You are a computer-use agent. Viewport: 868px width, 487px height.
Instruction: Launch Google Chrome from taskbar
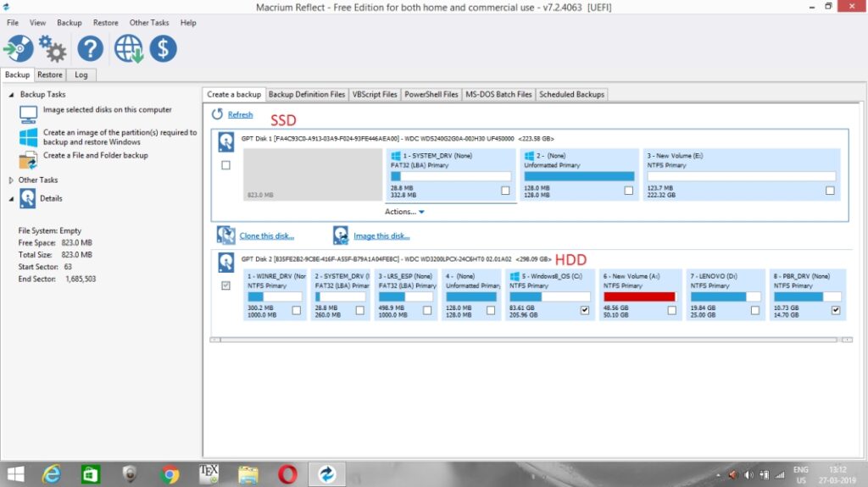click(x=170, y=474)
